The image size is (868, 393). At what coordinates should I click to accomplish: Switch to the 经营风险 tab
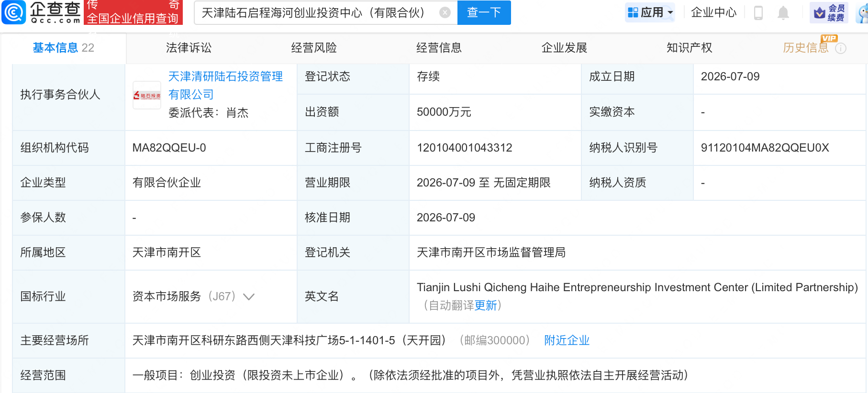[314, 48]
